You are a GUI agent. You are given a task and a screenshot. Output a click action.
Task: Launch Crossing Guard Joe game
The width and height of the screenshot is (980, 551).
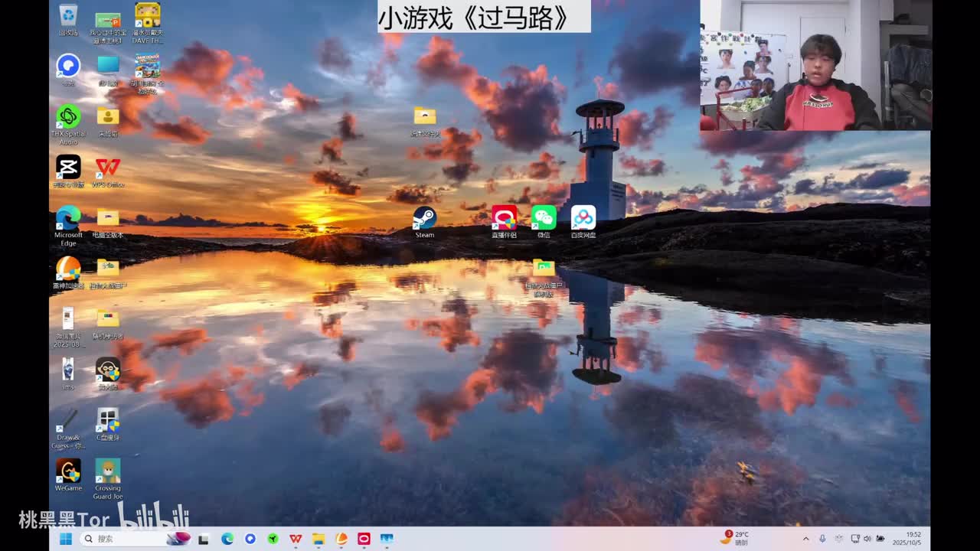(108, 478)
